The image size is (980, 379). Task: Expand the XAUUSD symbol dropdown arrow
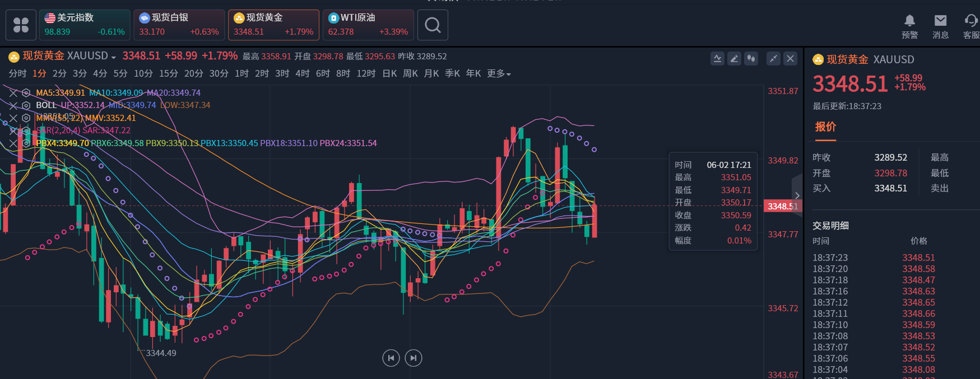114,57
